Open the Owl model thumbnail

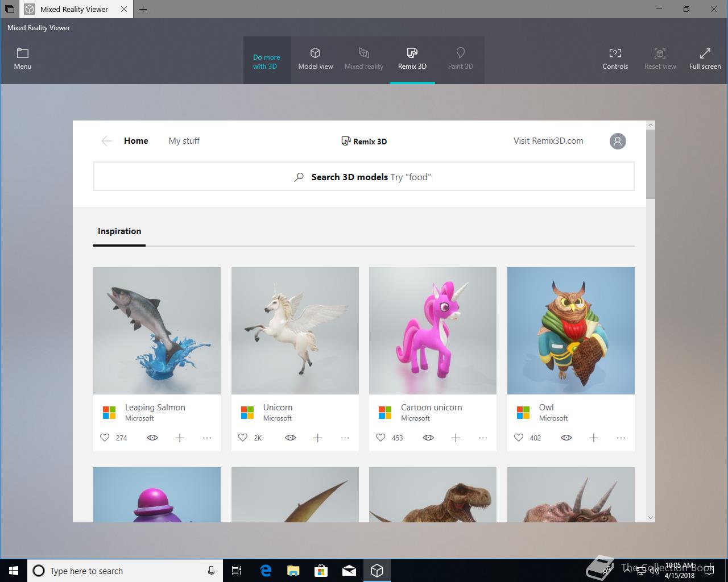coord(571,331)
